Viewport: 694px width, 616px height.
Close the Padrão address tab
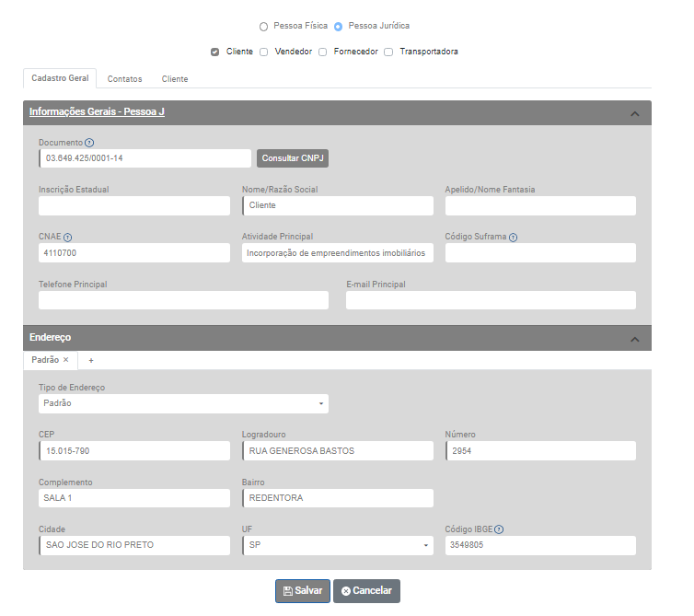(66, 360)
